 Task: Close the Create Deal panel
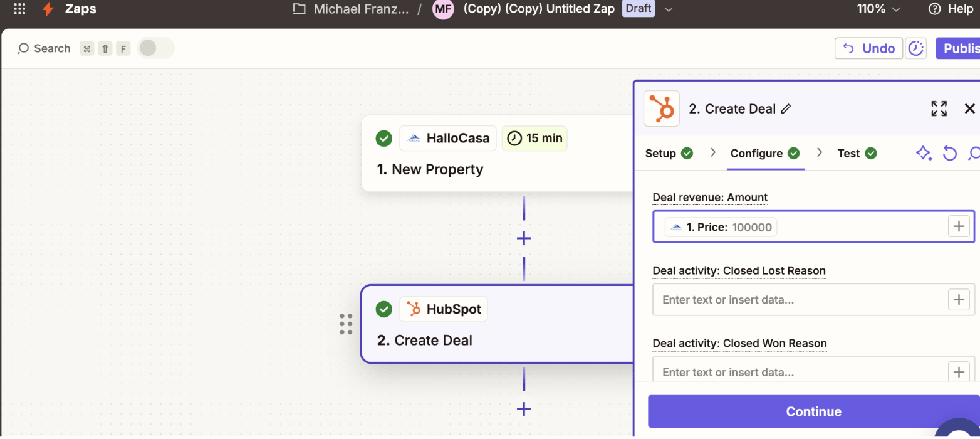(x=969, y=108)
